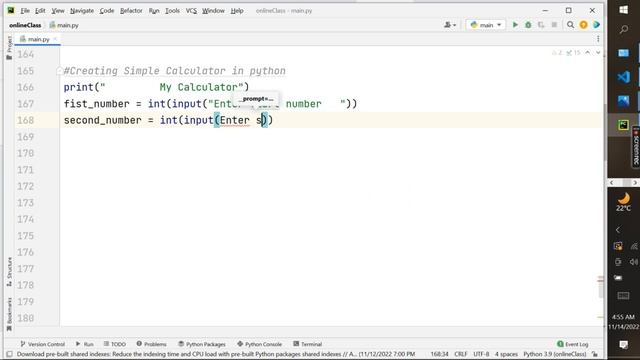
Task: Open the Window menu
Action: pyautogui.click(x=213, y=11)
